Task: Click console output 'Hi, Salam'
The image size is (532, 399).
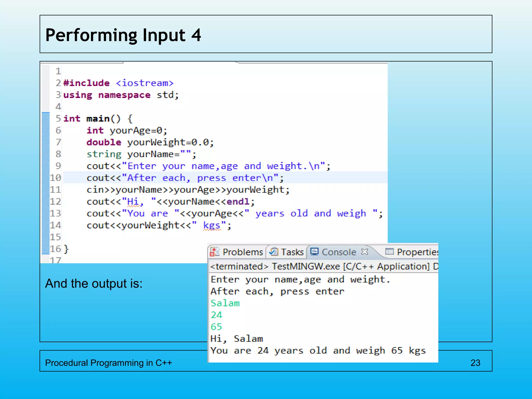Action: (x=237, y=339)
